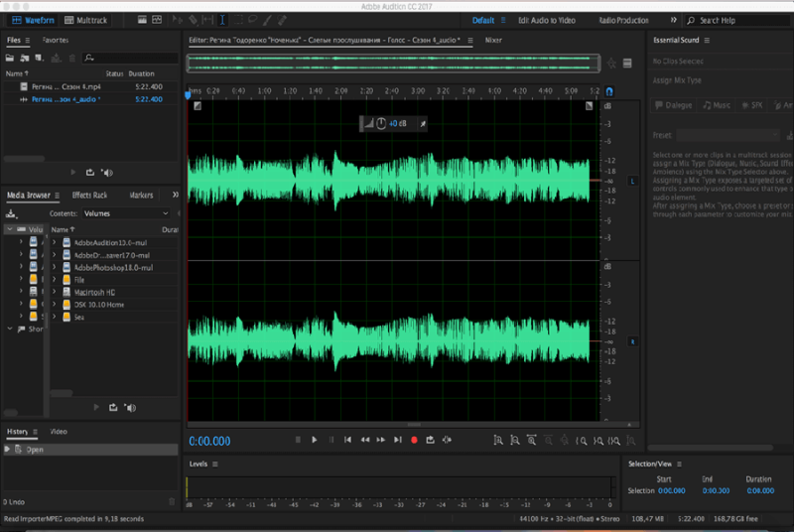
Task: Toggle snapping magnet icon above timeline
Action: click(x=609, y=91)
